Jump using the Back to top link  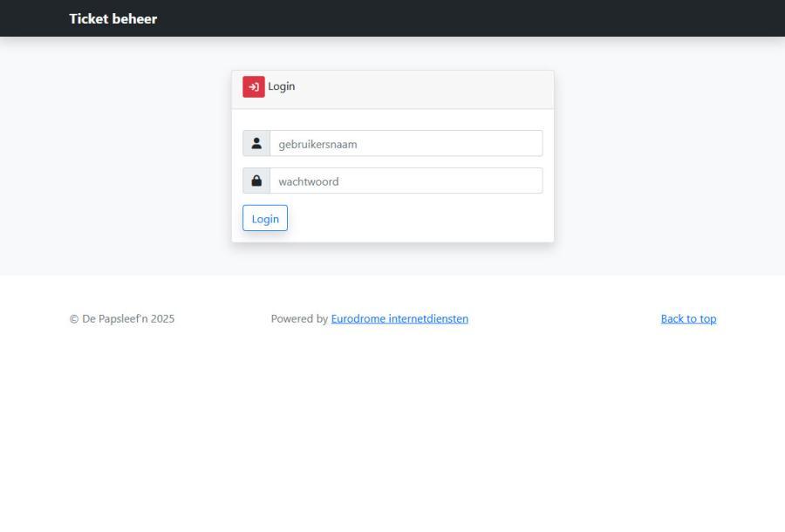688,319
